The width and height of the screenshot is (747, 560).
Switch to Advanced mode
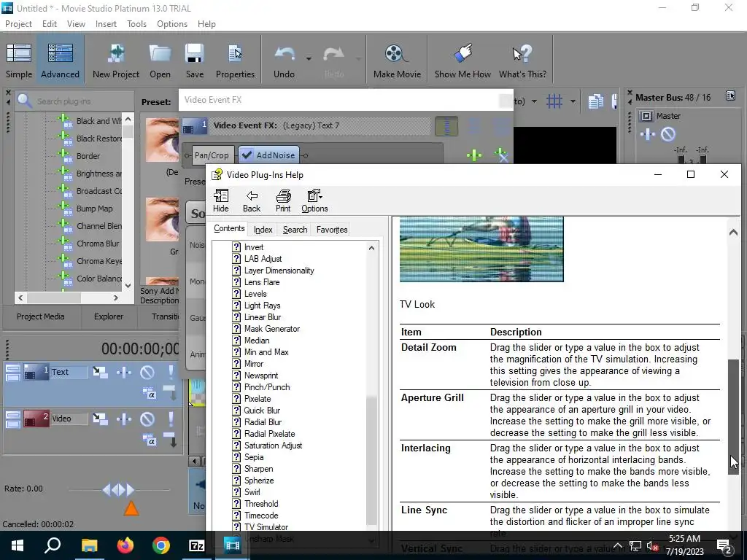(x=60, y=60)
